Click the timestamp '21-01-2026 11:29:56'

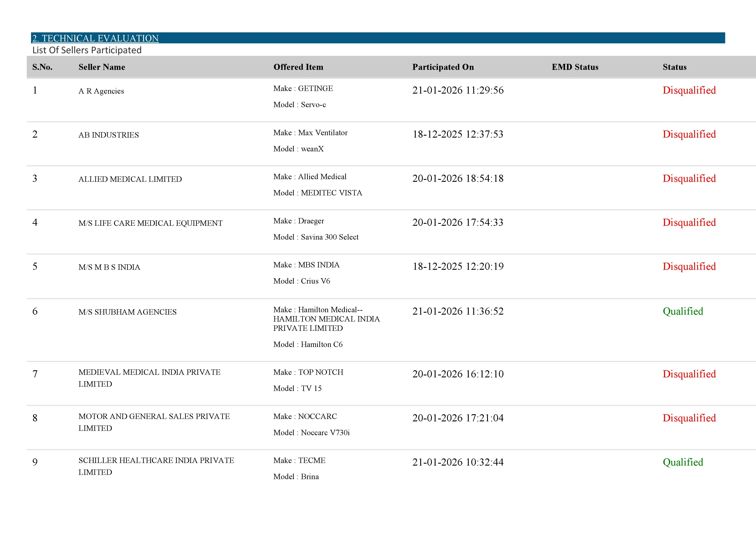pyautogui.click(x=458, y=90)
